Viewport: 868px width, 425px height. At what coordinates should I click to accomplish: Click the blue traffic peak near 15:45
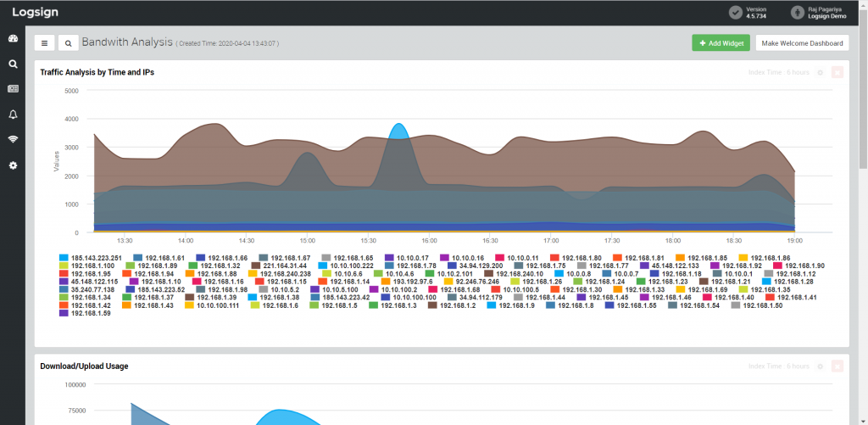pos(398,130)
